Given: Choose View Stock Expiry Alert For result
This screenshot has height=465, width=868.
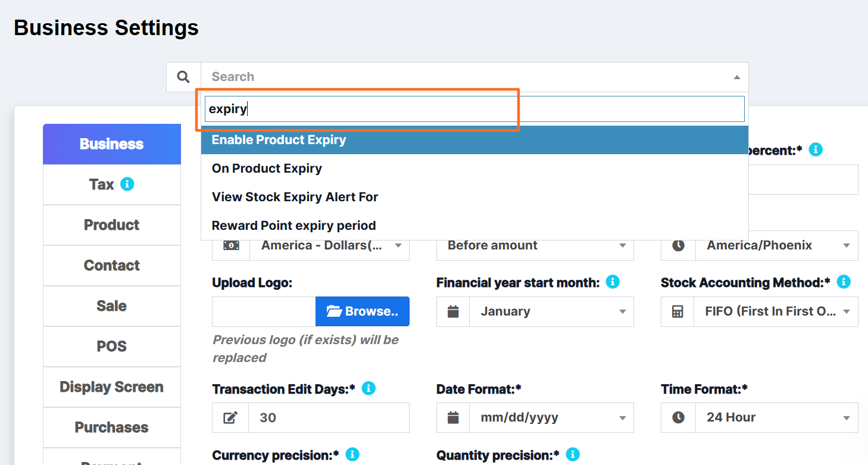Looking at the screenshot, I should tap(295, 197).
